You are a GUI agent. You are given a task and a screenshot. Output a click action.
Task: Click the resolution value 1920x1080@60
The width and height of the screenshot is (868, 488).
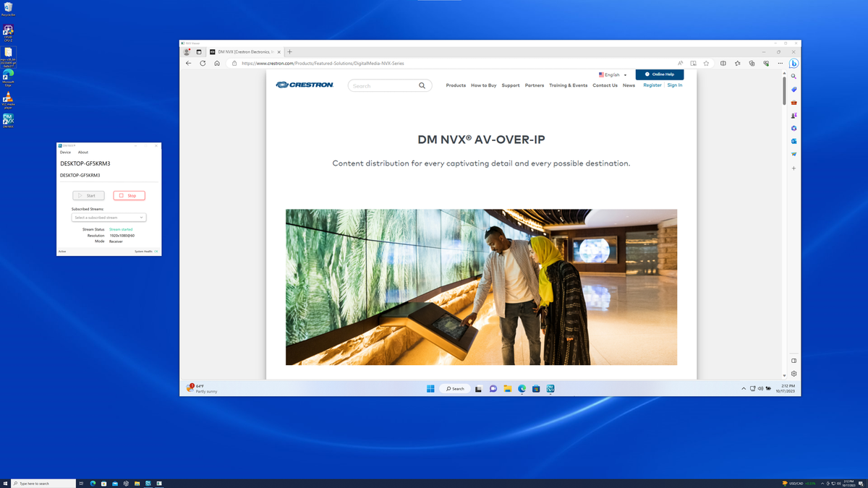(x=122, y=236)
